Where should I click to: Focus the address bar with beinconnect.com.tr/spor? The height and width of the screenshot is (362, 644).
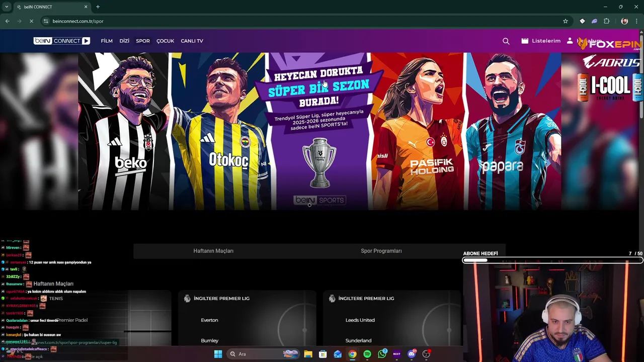(x=302, y=21)
